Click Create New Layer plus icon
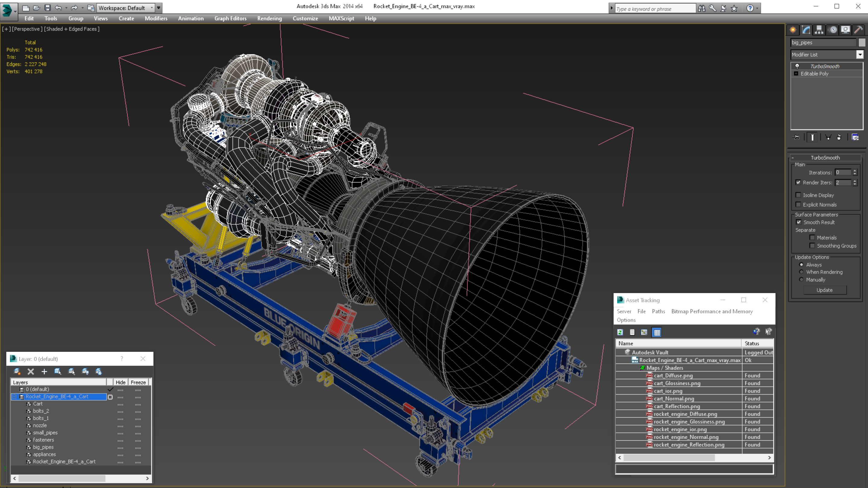 tap(44, 371)
